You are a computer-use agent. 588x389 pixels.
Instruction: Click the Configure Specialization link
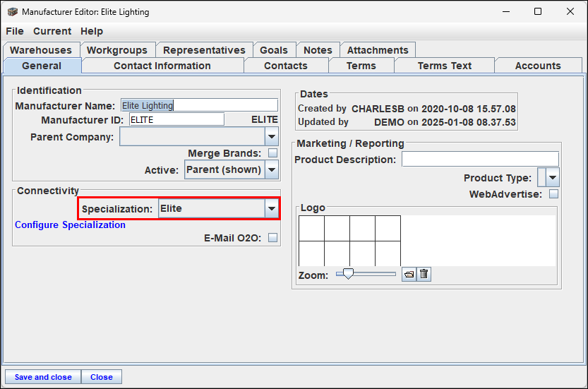(70, 225)
